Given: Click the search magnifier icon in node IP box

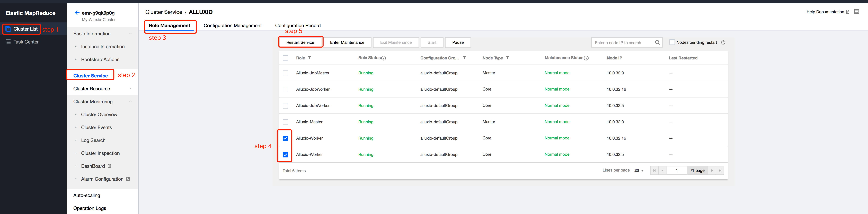Looking at the screenshot, I should 657,42.
